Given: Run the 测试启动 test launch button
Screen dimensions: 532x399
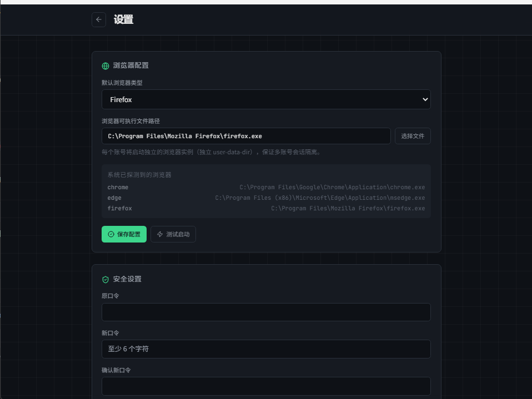Looking at the screenshot, I should coord(173,234).
